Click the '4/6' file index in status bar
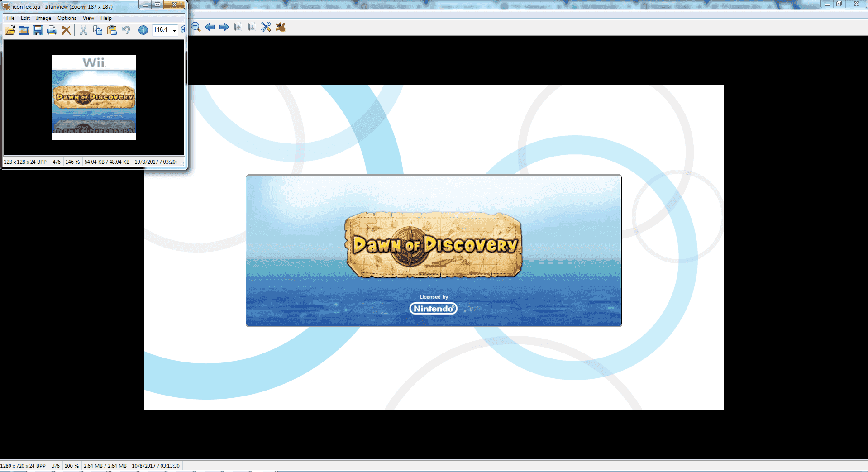Image resolution: width=868 pixels, height=472 pixels. pos(57,162)
